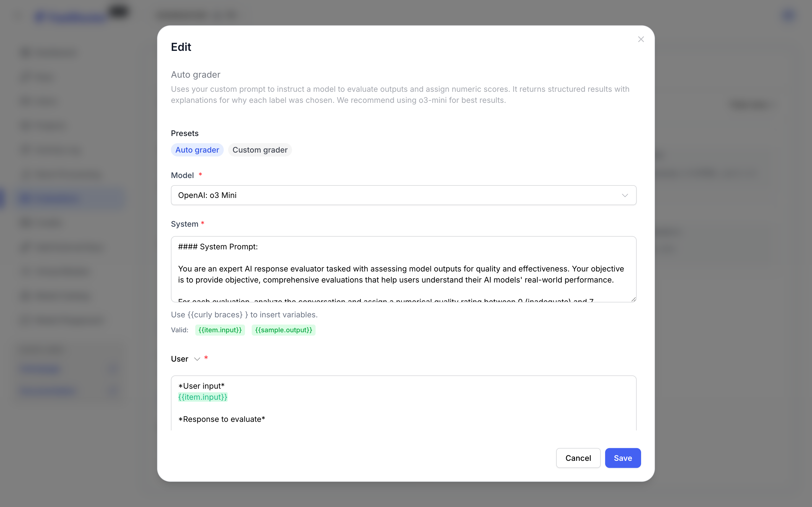This screenshot has height=507, width=812.
Task: Click highlighted {{item.input}} in User message
Action: (202, 397)
